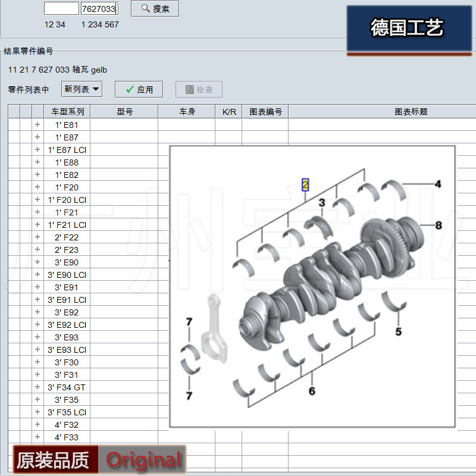This screenshot has height=476, width=476.
Task: Expand the 3' F35 row
Action: (37, 399)
